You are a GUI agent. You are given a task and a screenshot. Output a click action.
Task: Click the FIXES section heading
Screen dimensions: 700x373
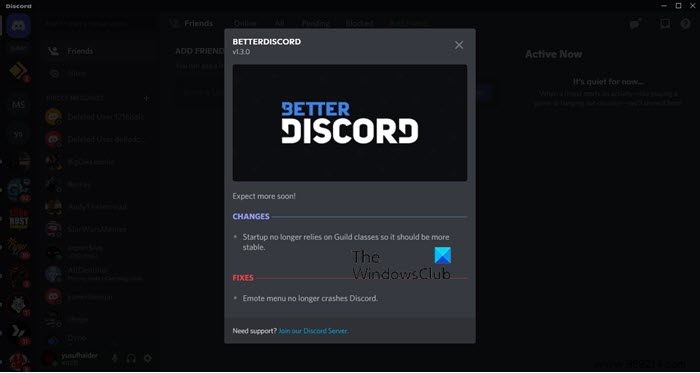(x=243, y=278)
